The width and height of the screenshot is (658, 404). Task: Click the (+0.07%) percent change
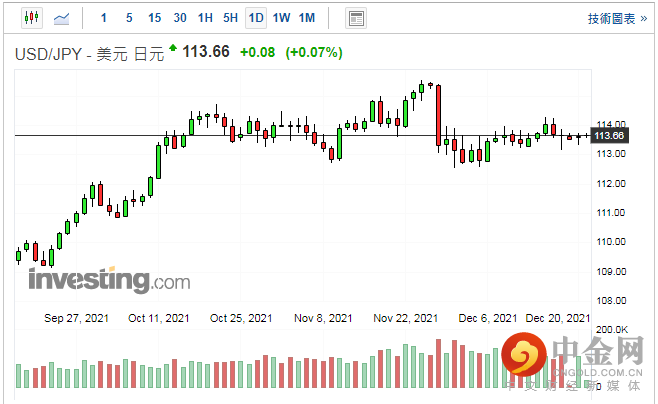coord(314,52)
